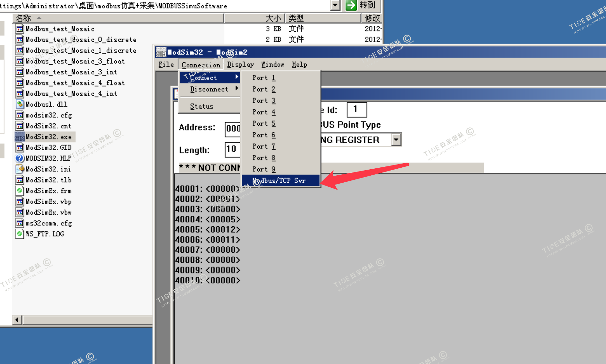Click the horizontal scrollbar left arrow
This screenshot has width=606, height=364.
17,320
